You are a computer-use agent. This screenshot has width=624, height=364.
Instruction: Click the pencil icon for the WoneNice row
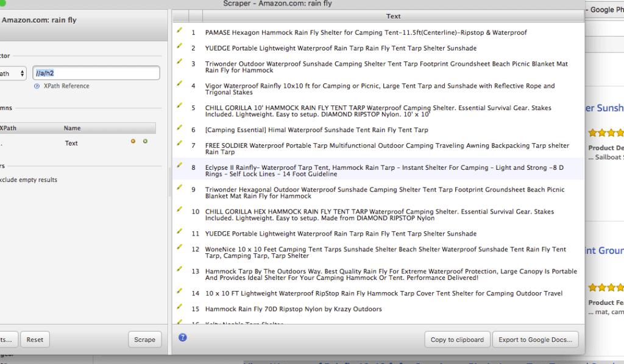(180, 247)
